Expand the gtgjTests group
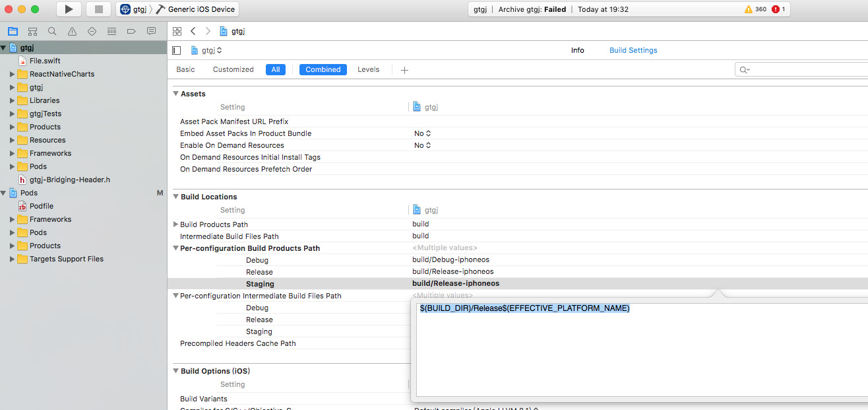 [12, 114]
